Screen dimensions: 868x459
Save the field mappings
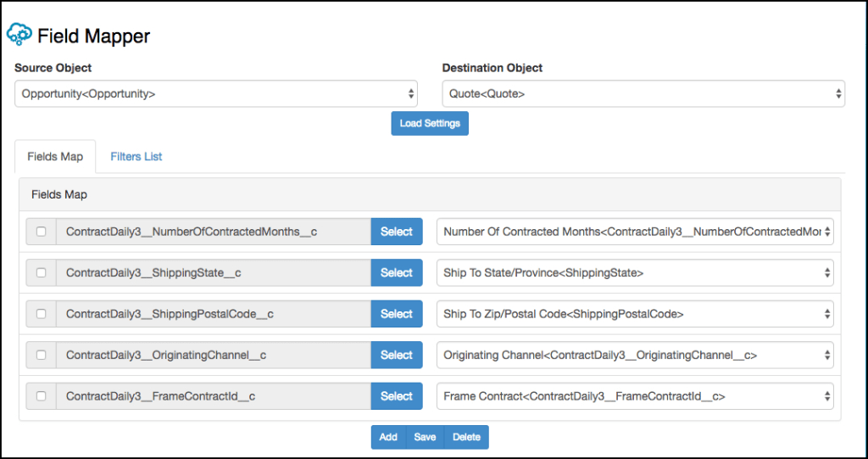(425, 437)
